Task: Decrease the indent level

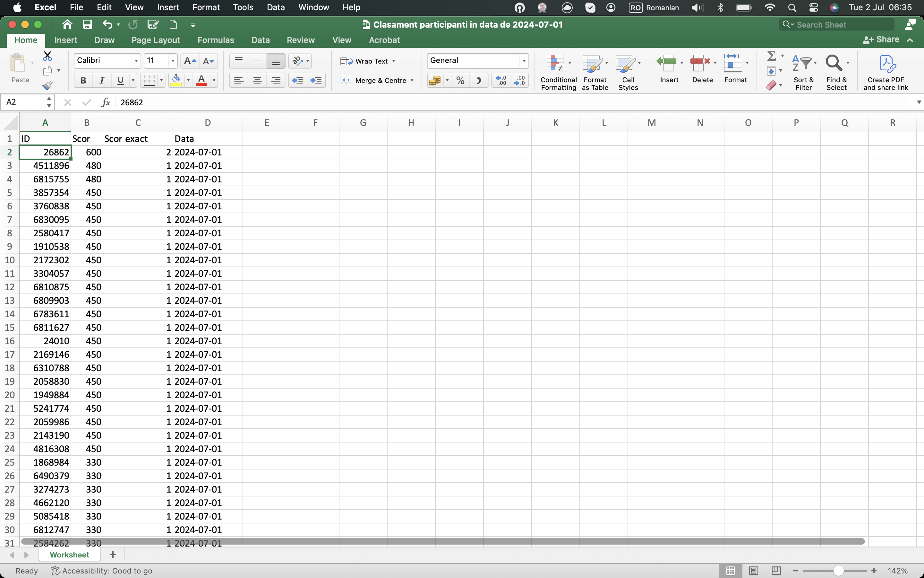Action: pyautogui.click(x=297, y=80)
